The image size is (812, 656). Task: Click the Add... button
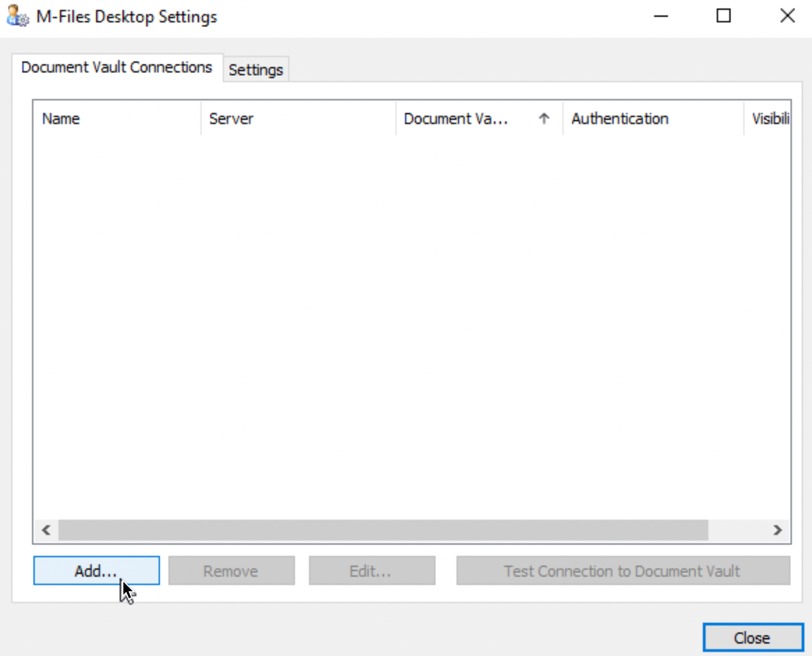[x=96, y=571]
